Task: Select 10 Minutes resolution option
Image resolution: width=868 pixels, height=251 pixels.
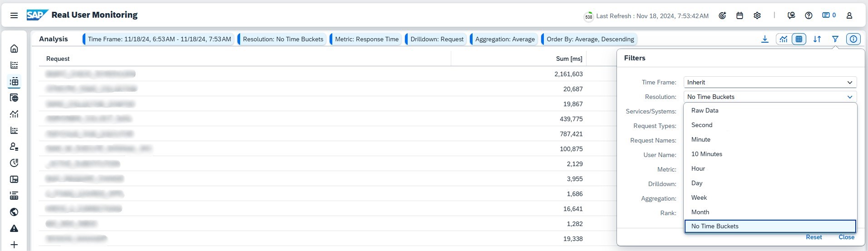Action: (706, 154)
